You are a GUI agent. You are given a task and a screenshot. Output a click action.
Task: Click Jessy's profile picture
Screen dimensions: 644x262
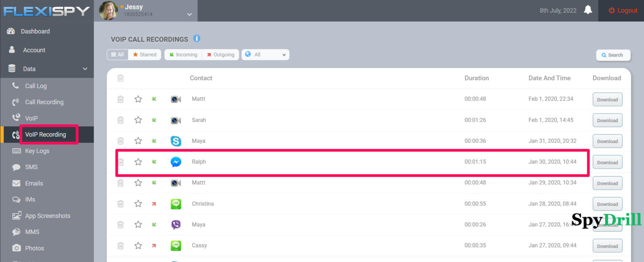pyautogui.click(x=108, y=10)
